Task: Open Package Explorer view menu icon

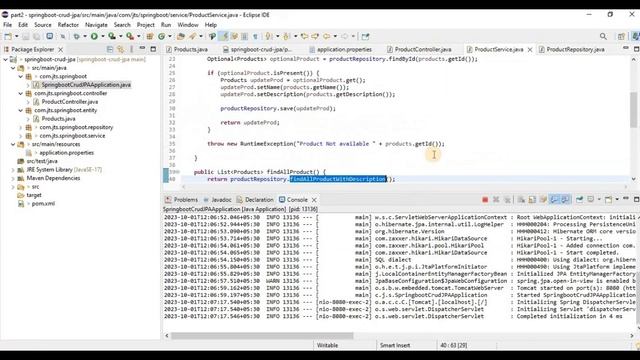Action: pos(131,49)
